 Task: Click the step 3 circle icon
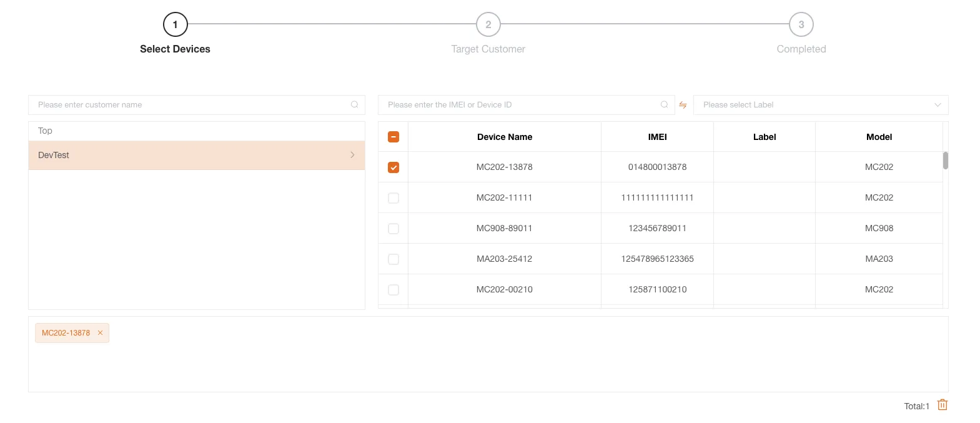pos(801,24)
